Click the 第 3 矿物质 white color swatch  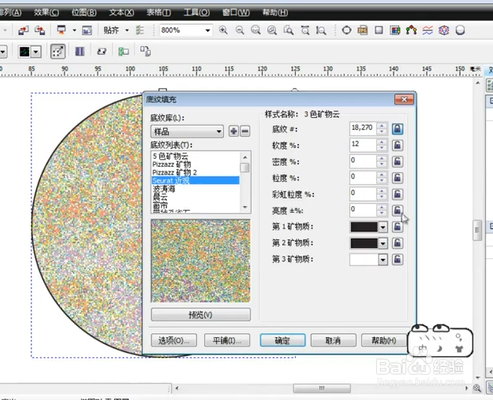(x=364, y=260)
